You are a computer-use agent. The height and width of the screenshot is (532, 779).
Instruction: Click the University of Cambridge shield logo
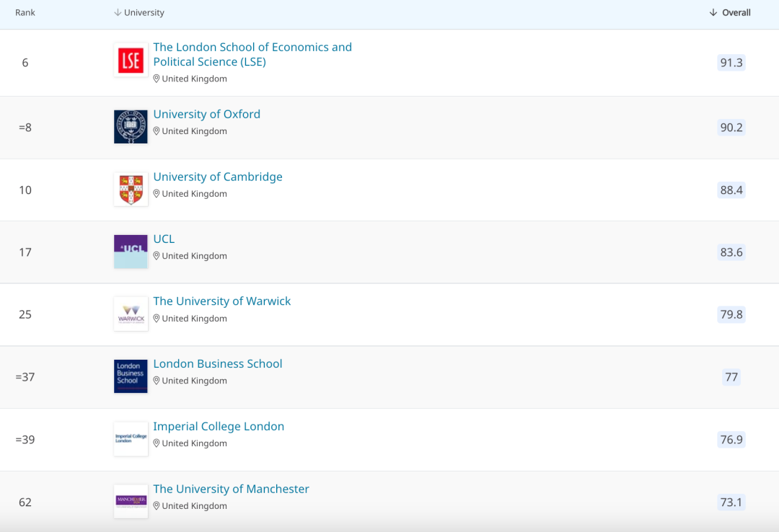[131, 190]
